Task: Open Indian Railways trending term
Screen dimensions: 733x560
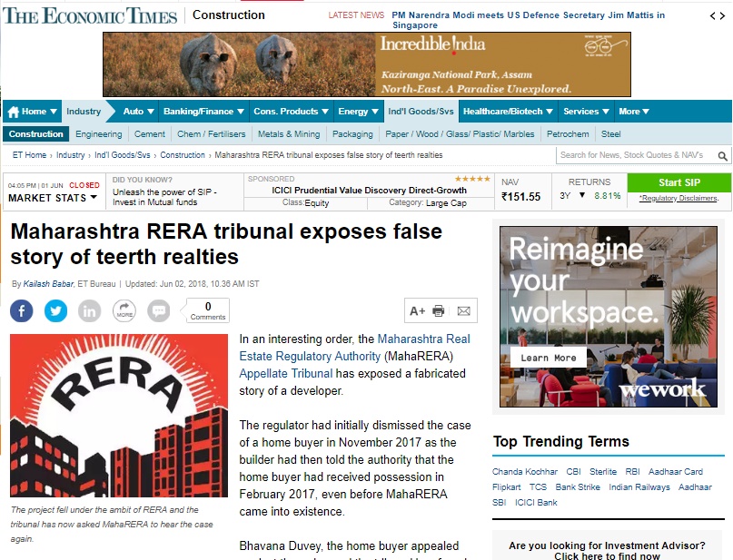Action: (x=639, y=487)
